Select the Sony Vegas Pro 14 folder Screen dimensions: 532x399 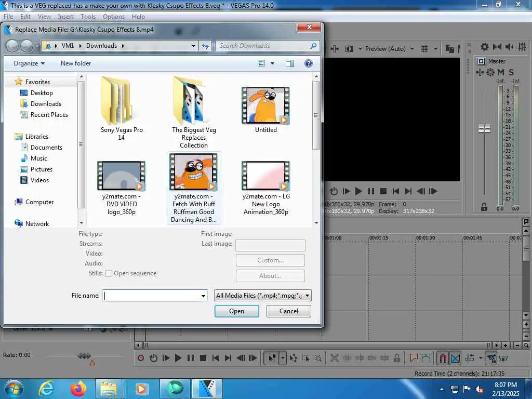tap(122, 109)
